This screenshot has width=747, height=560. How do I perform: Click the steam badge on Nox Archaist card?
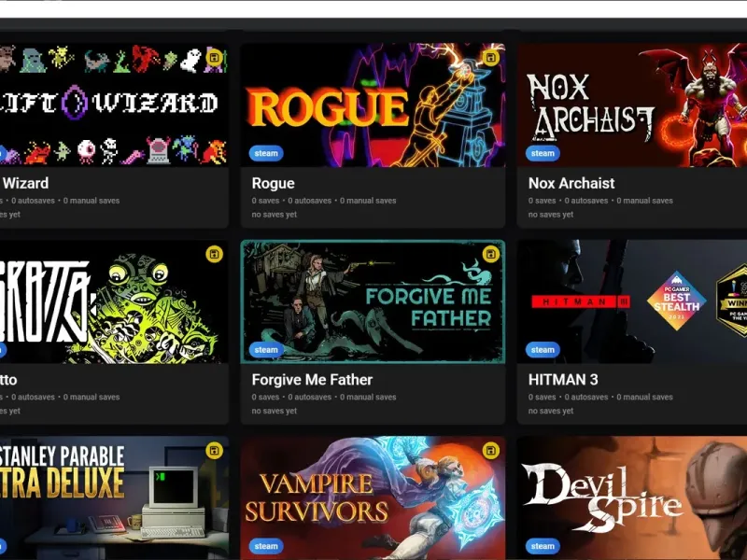pos(543,153)
